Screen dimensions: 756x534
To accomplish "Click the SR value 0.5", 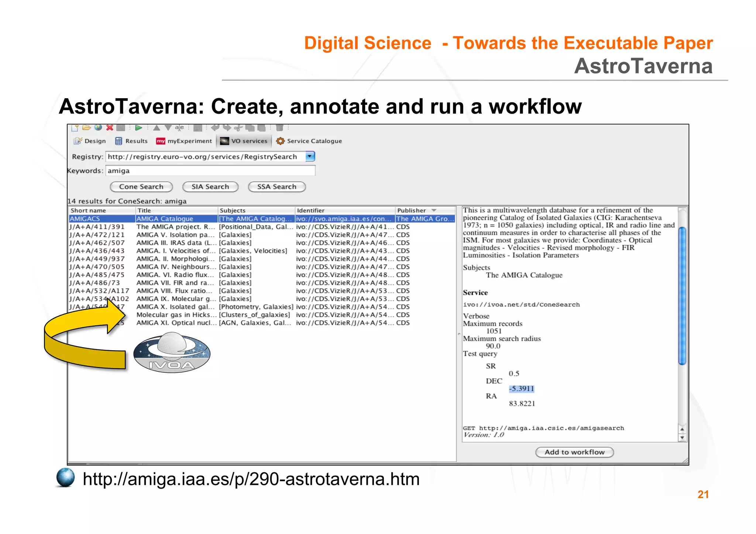I will point(514,373).
